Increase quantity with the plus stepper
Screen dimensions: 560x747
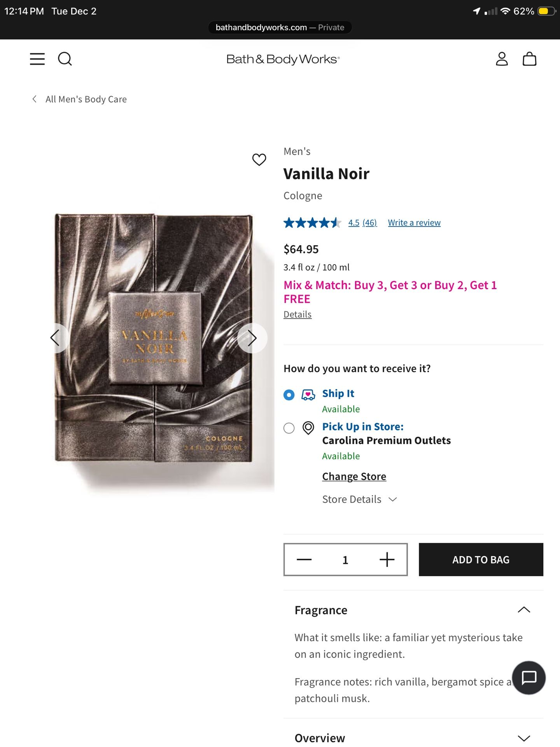[x=387, y=559]
